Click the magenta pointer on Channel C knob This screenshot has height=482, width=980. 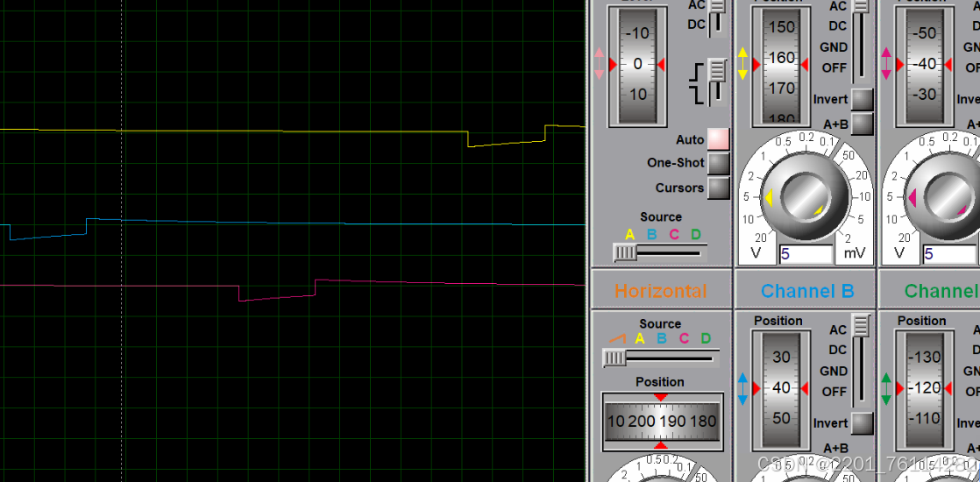click(x=912, y=198)
